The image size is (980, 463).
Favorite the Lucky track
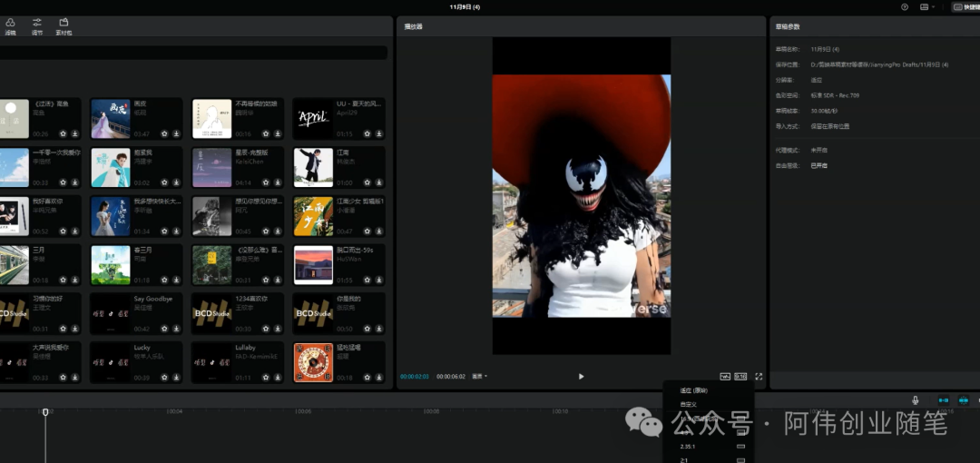click(x=164, y=378)
